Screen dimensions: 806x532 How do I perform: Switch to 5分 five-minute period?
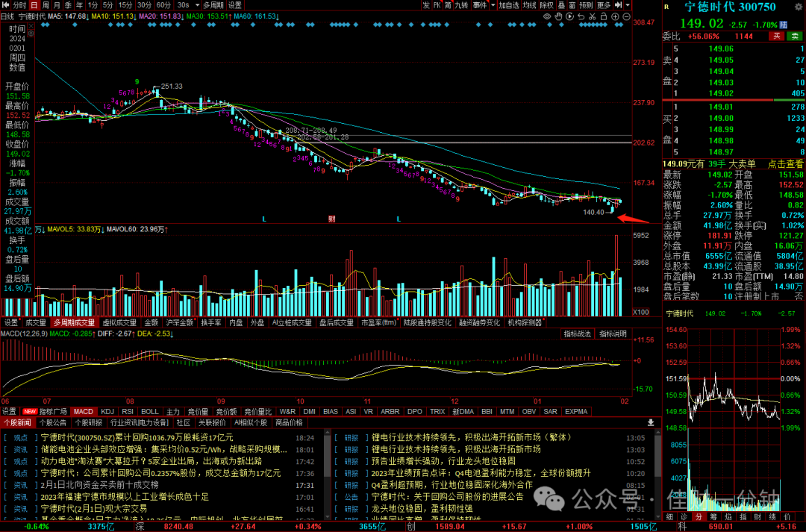(x=107, y=5)
